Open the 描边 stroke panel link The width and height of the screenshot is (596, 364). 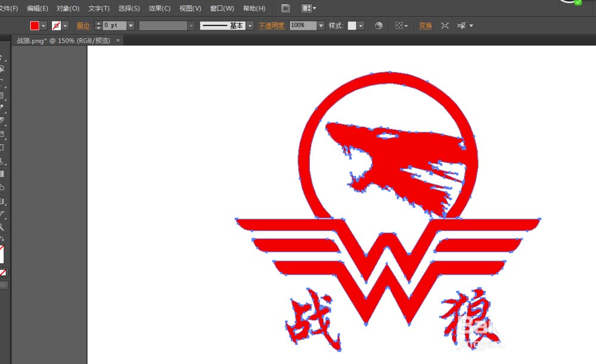[x=83, y=26]
